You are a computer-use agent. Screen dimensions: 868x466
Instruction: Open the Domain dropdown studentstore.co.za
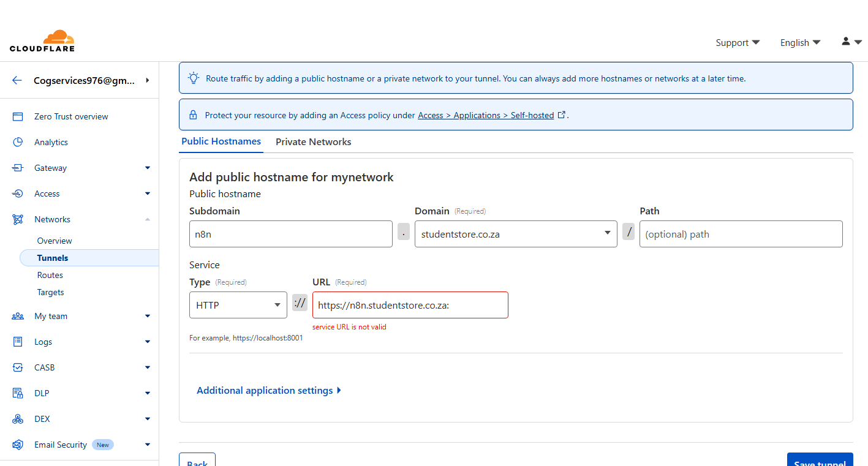tap(515, 234)
